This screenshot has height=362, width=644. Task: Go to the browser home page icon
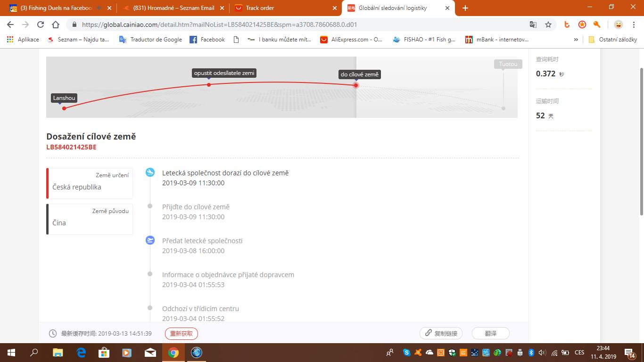click(x=56, y=25)
